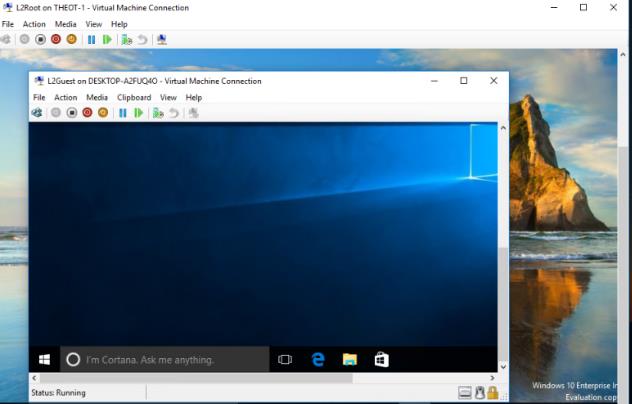This screenshot has height=404, width=632.
Task: Click red Shut Down icon in L2Root toolbar
Action: [56, 40]
